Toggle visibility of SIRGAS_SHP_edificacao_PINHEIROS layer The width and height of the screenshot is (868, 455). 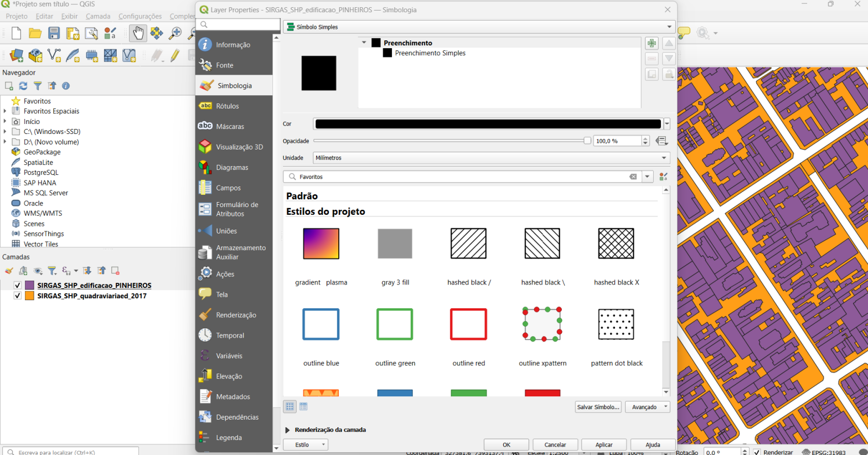pos(18,285)
